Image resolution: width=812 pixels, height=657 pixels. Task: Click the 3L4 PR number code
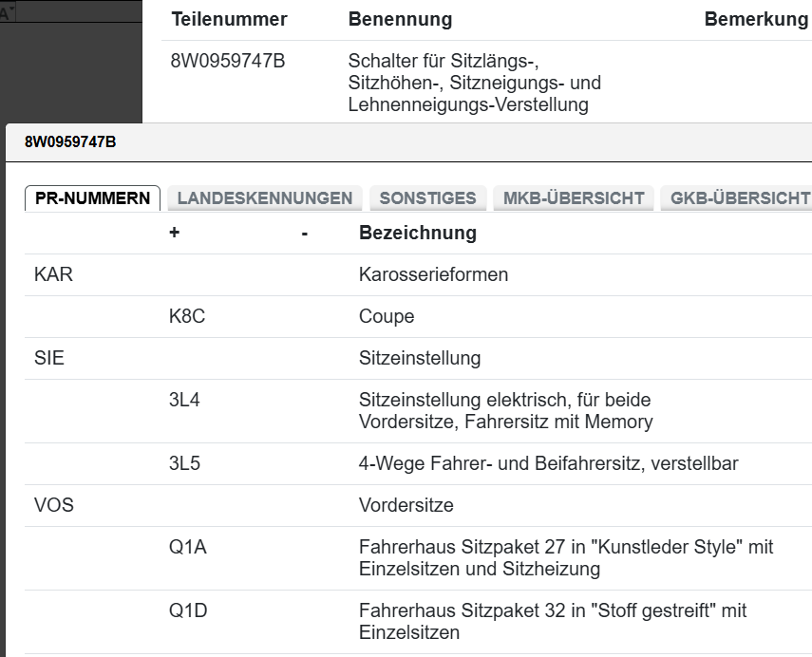(x=184, y=400)
